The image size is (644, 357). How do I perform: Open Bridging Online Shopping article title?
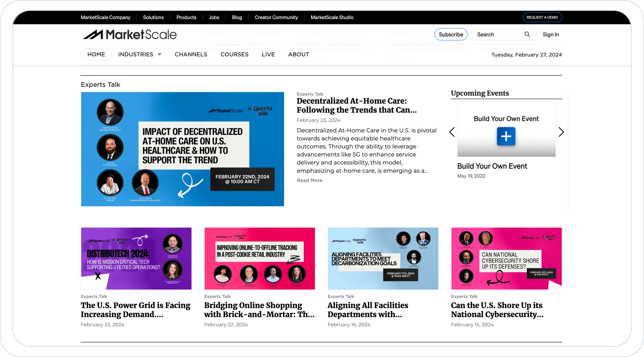[x=259, y=310]
